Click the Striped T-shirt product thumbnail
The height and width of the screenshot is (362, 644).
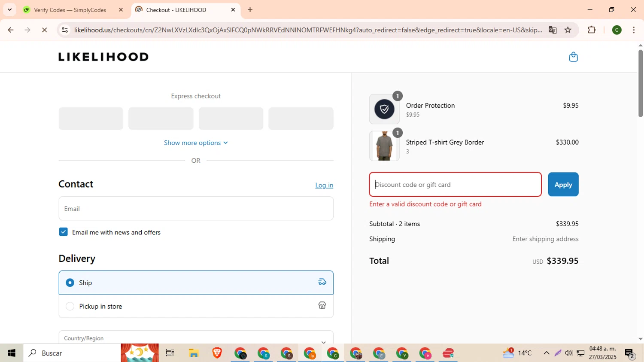point(384,146)
